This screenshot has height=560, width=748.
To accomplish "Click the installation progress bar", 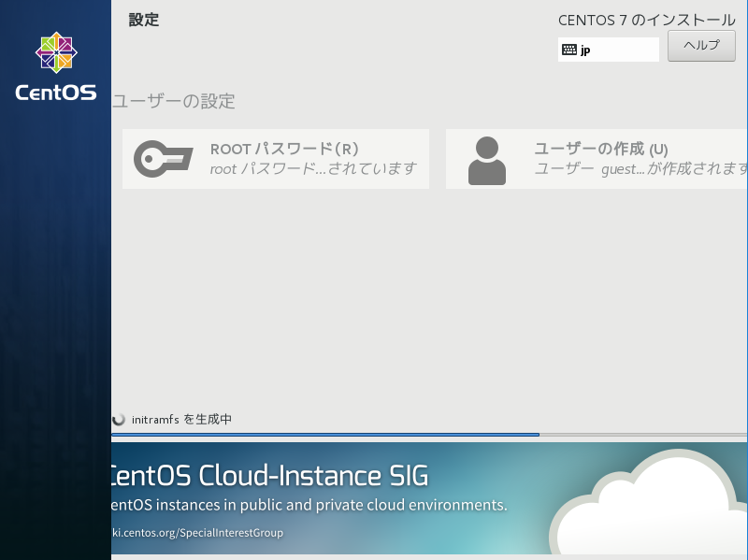I will pyautogui.click(x=429, y=435).
